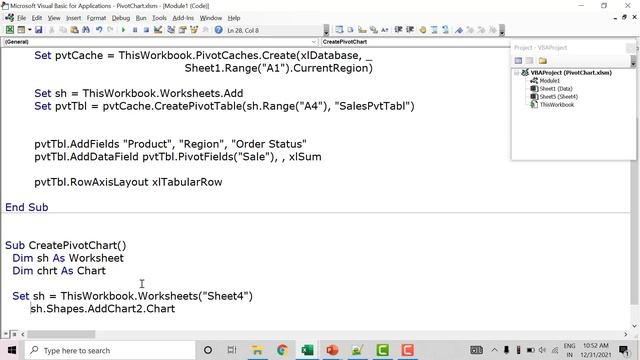Click the Insert UserForm toolbar icon

pyautogui.click(x=21, y=30)
